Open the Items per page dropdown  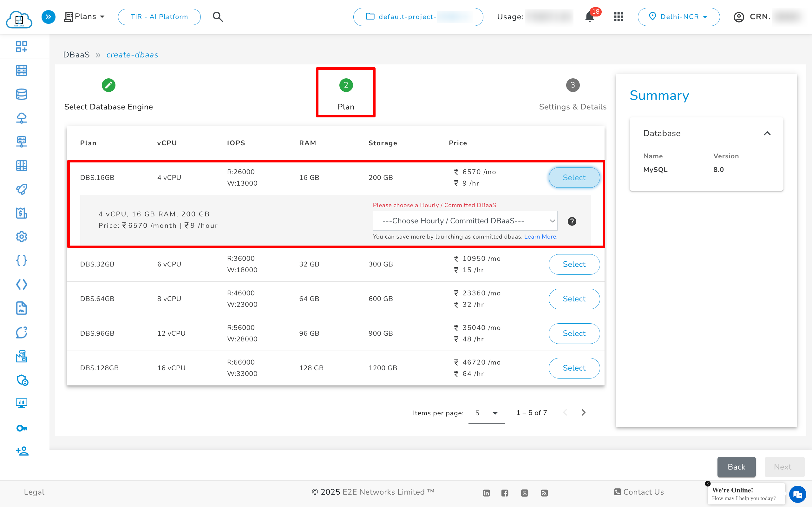(486, 413)
